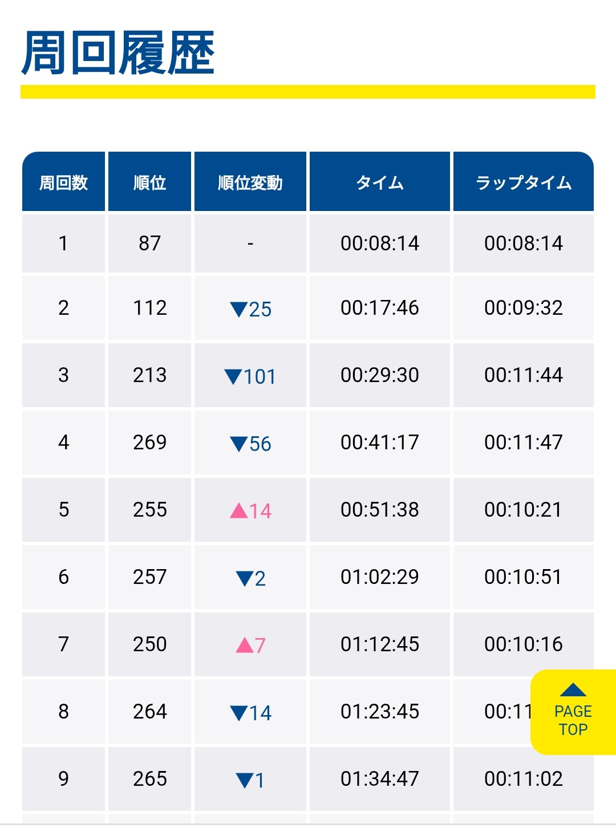Viewport: 616px width, 840px height.
Task: Click the 周回数 column header
Action: (x=63, y=182)
